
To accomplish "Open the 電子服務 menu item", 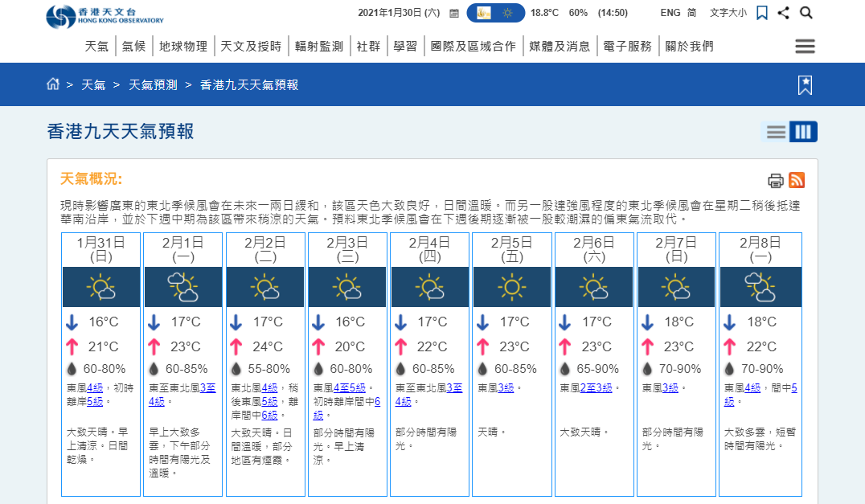I will click(x=627, y=47).
